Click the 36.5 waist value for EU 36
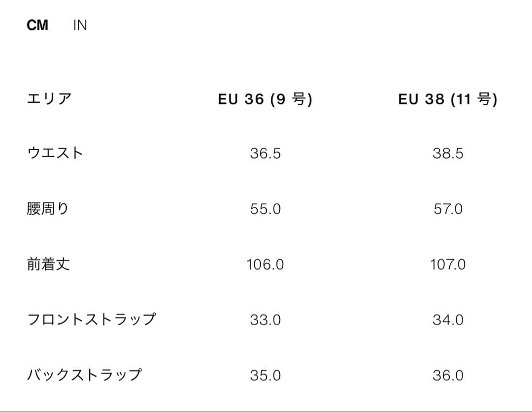This screenshot has height=412, width=532. coord(266,153)
